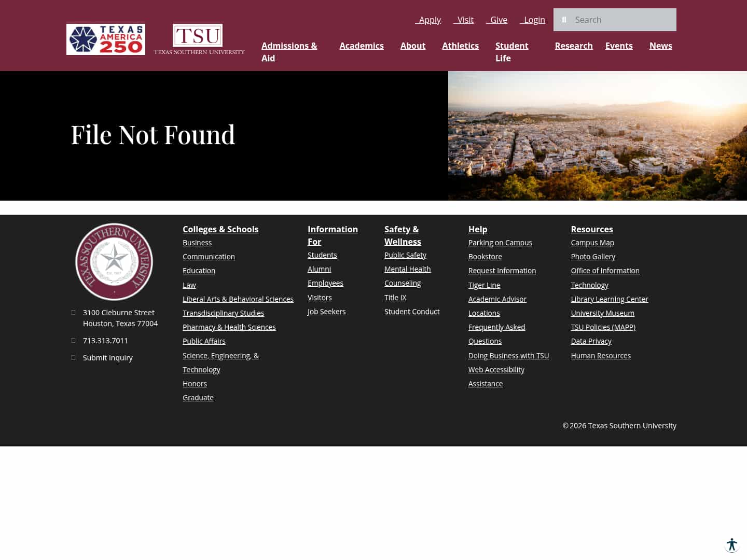The width and height of the screenshot is (747, 560).
Task: Open Frequently Asked Questions link
Action: [x=496, y=334]
